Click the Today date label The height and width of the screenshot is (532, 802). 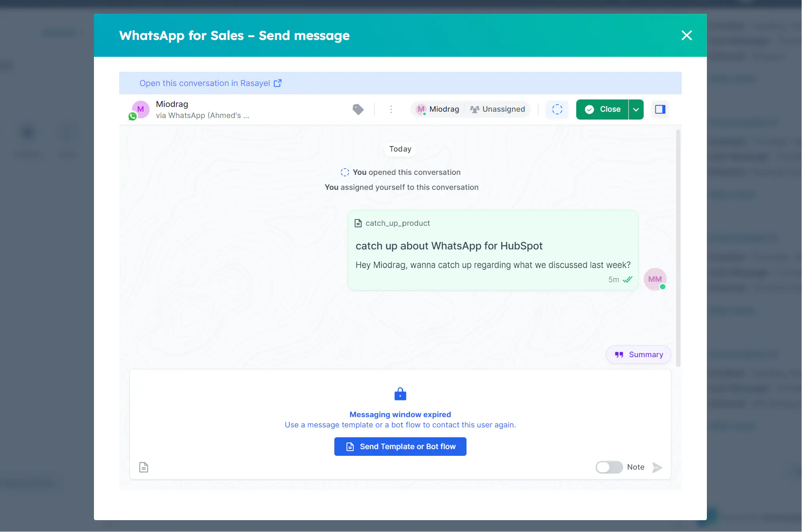(x=400, y=149)
